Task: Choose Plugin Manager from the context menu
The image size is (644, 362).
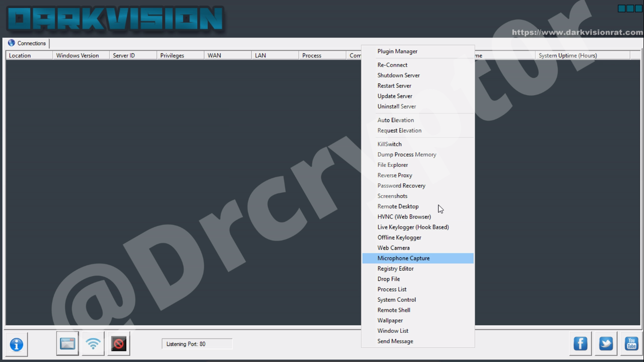Action: click(x=418, y=51)
